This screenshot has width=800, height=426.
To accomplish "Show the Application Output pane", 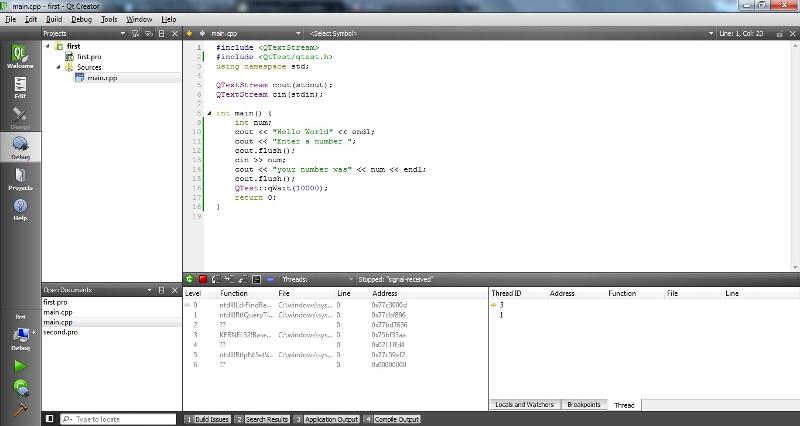I will coord(327,419).
